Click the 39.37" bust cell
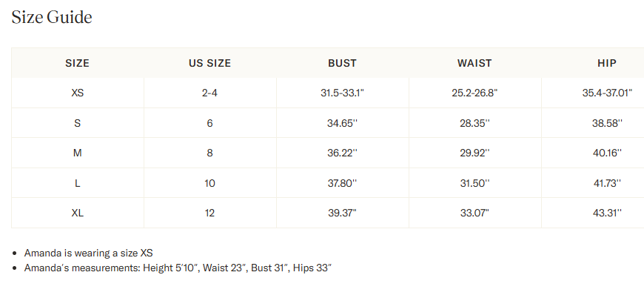 (342, 213)
